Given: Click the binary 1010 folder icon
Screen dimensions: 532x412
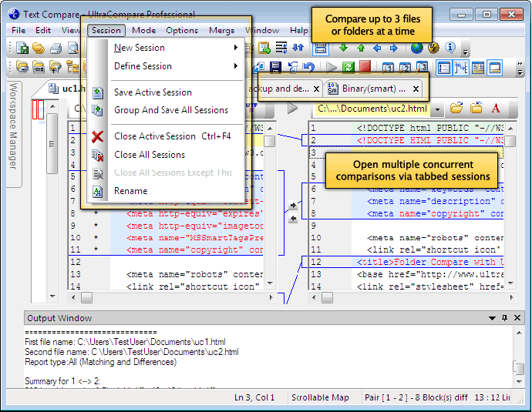Looking at the screenshot, I should [x=39, y=67].
